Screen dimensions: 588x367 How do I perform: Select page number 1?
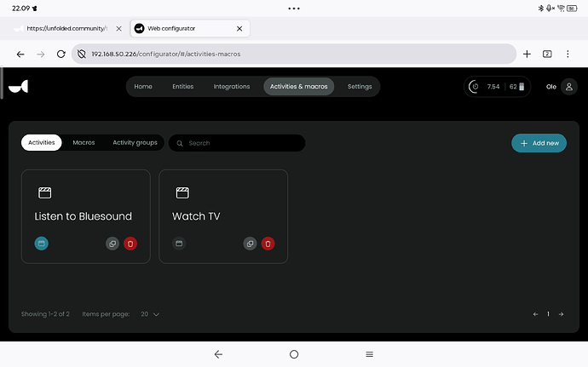click(x=548, y=314)
